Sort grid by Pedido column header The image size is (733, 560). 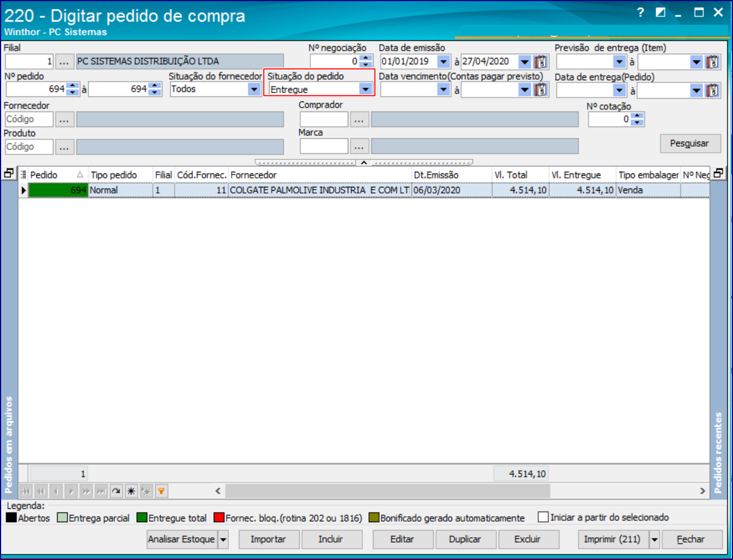click(x=58, y=175)
